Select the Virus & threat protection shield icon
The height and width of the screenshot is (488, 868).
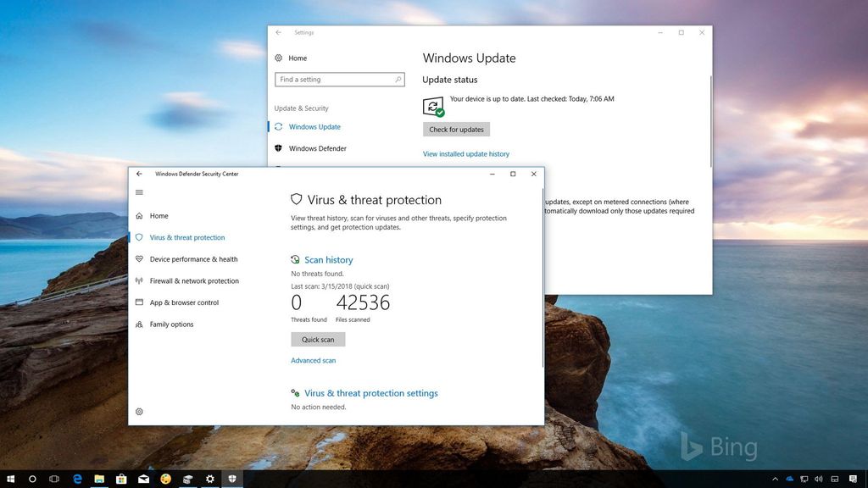[139, 237]
